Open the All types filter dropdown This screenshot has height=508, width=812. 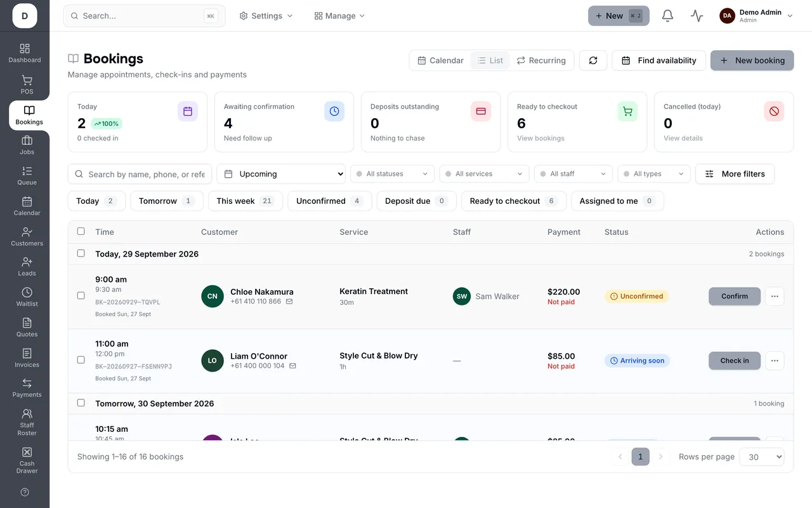click(x=653, y=174)
